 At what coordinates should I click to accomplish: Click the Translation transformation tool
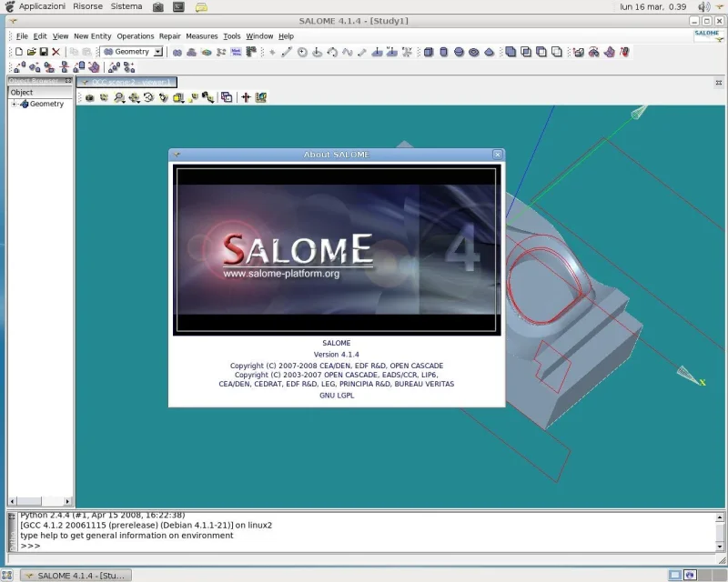coord(19,68)
